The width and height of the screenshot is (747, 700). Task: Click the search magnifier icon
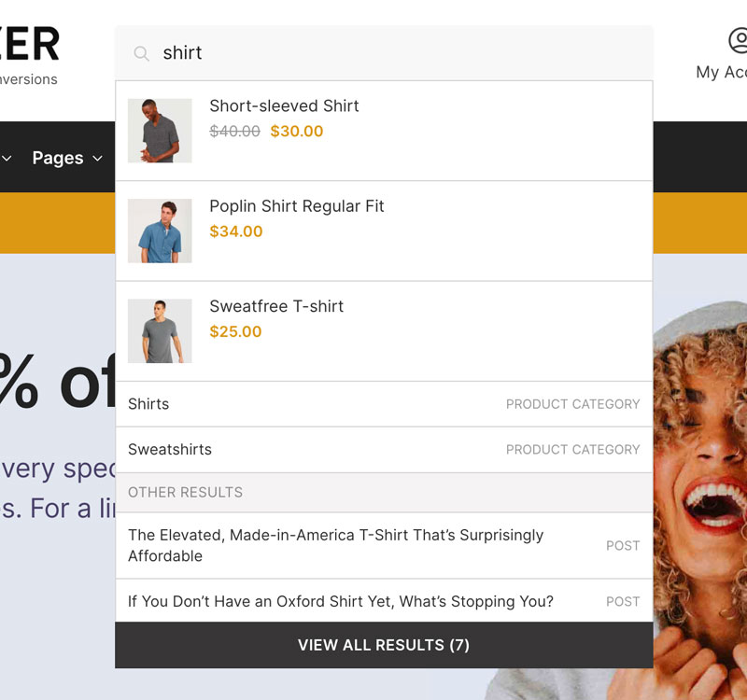click(x=141, y=53)
